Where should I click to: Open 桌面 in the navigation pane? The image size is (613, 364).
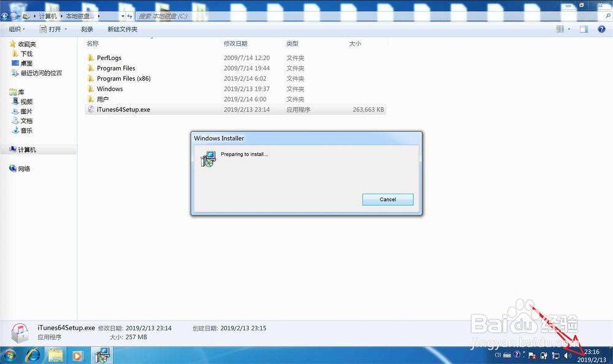tap(26, 63)
